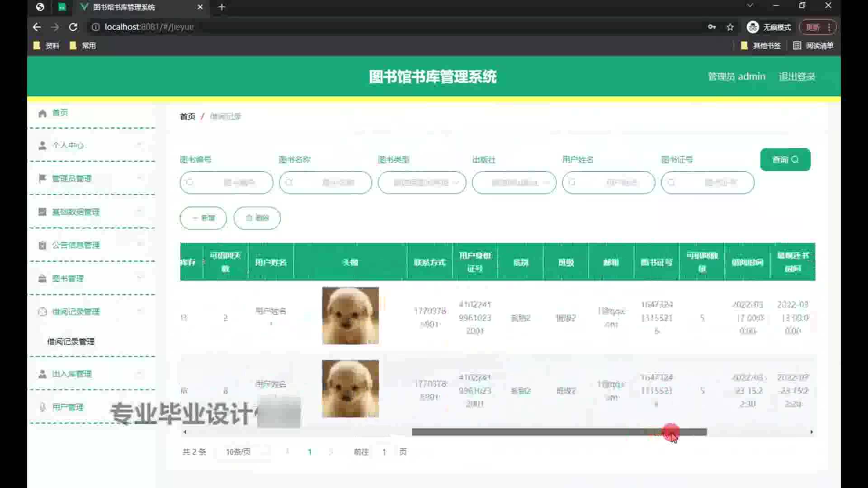Click the 图书管理 sidebar icon
The width and height of the screenshot is (868, 488).
pos(42,278)
